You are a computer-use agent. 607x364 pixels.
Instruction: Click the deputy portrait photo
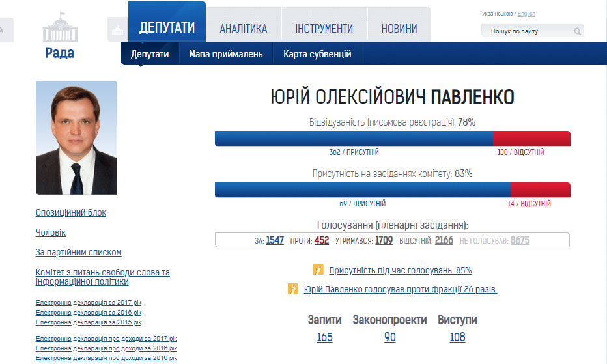[x=76, y=137]
